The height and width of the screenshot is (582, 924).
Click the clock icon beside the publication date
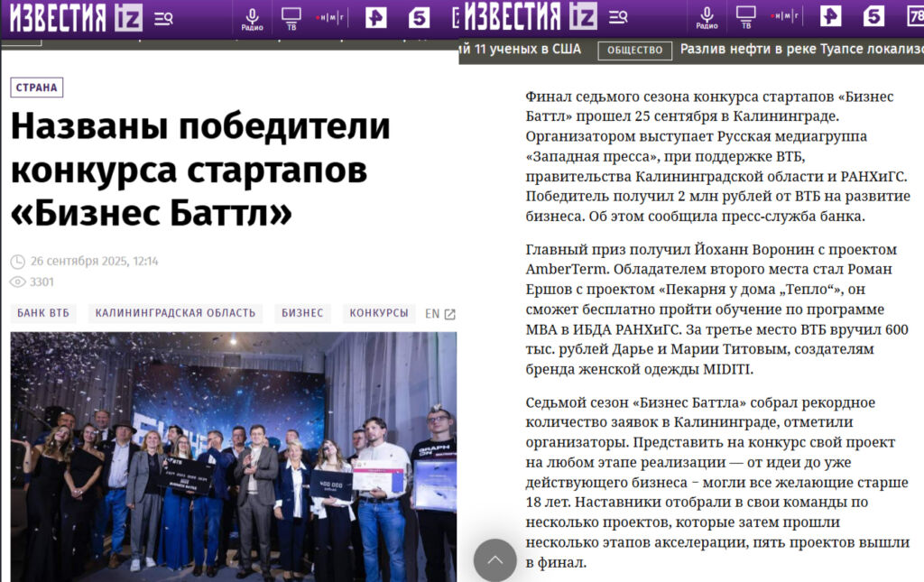click(x=18, y=261)
